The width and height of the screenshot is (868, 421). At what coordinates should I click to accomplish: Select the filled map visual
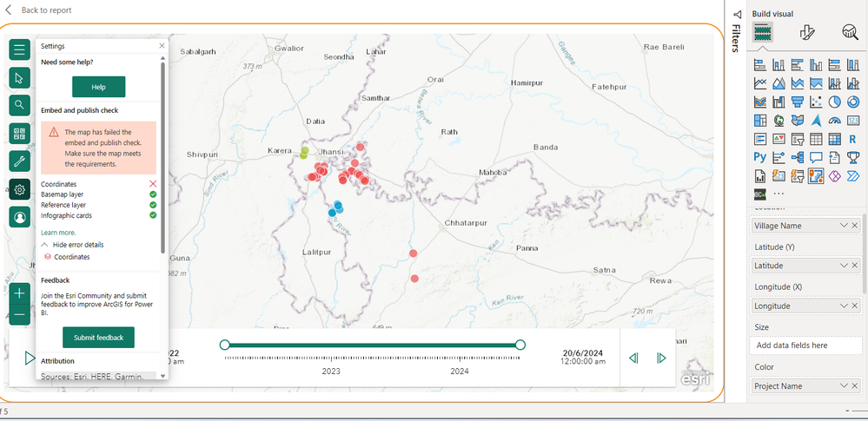[x=797, y=120]
